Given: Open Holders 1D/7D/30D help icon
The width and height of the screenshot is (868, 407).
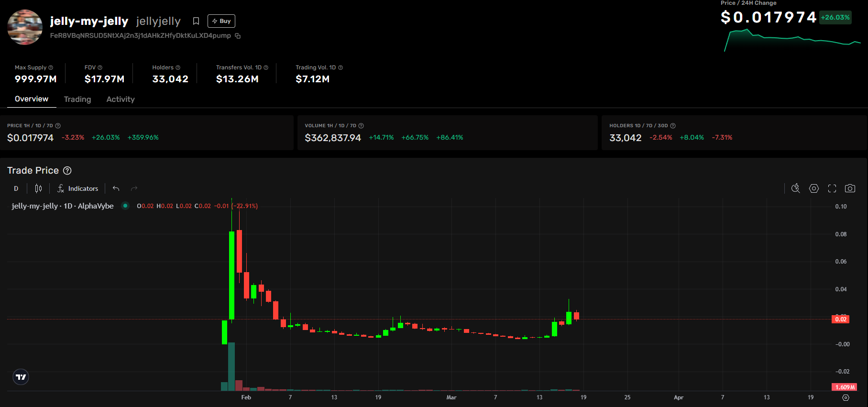Looking at the screenshot, I should (x=673, y=126).
